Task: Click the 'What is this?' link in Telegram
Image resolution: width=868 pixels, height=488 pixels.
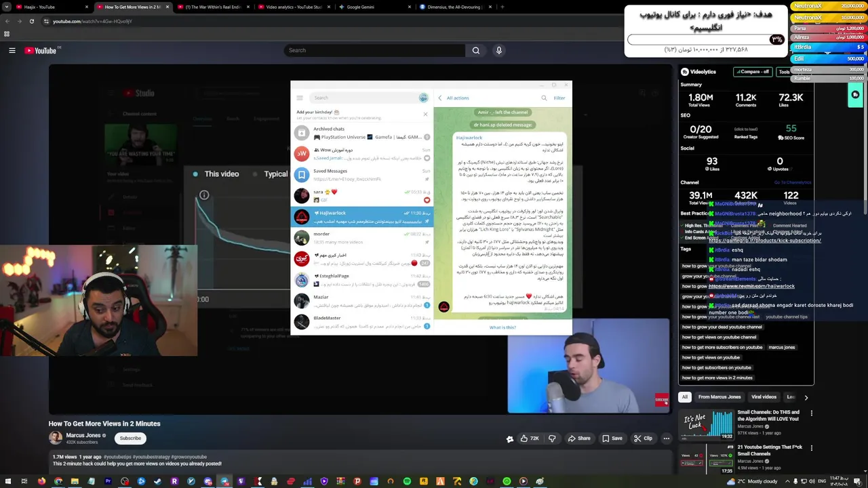Action: pyautogui.click(x=502, y=327)
